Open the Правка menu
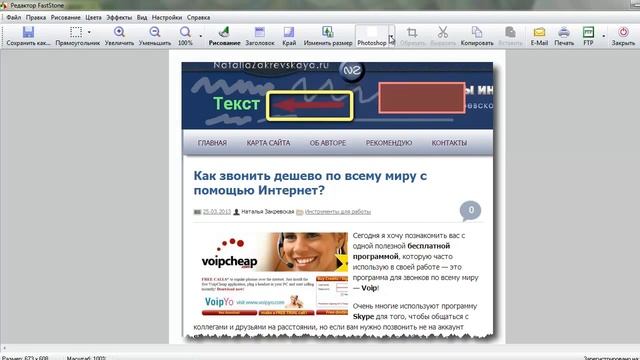Image resolution: width=640 pixels, height=360 pixels. click(x=36, y=18)
